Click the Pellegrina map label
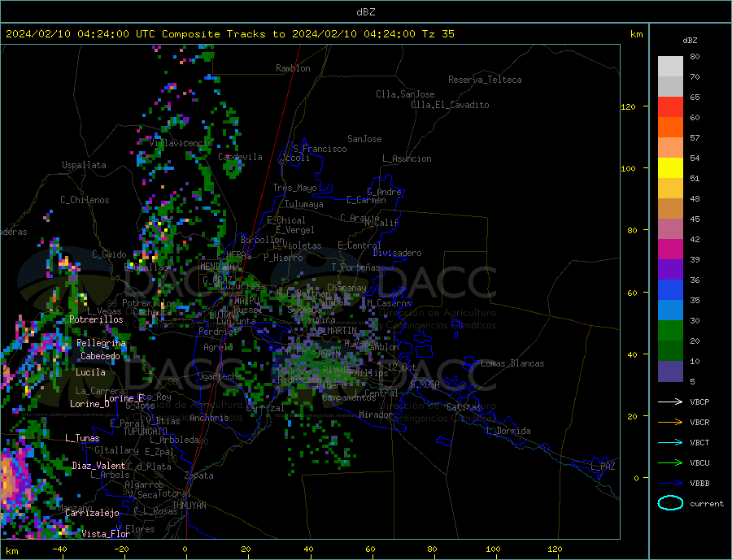Image resolution: width=732 pixels, height=560 pixels. pyautogui.click(x=102, y=343)
